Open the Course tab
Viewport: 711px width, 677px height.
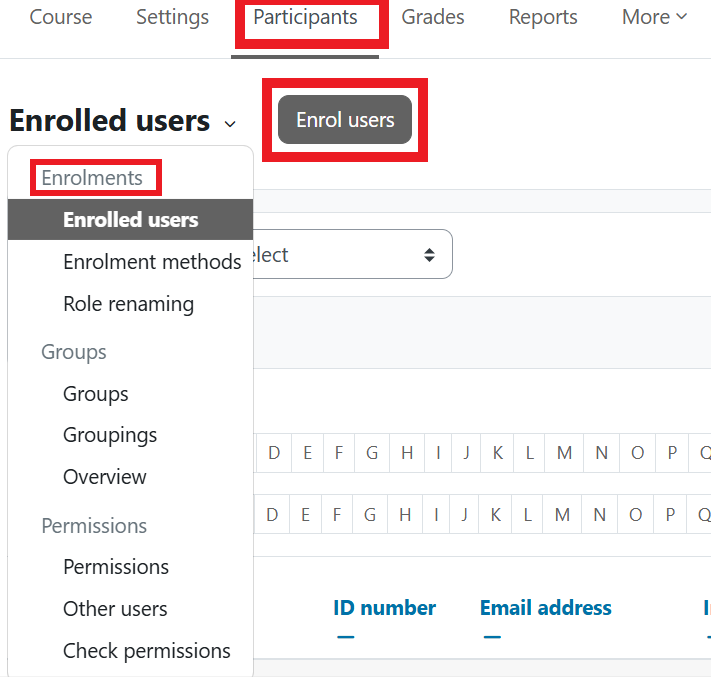60,17
